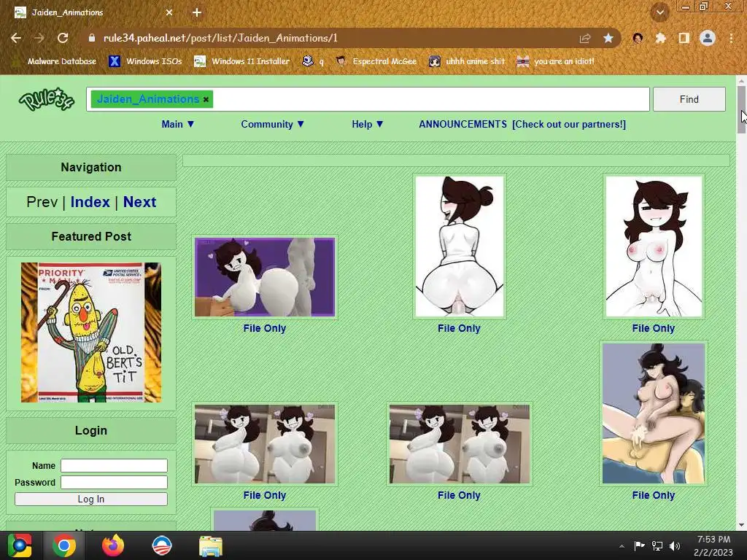The width and height of the screenshot is (747, 560).
Task: Click the Rule34 site logo
Action: pyautogui.click(x=46, y=99)
